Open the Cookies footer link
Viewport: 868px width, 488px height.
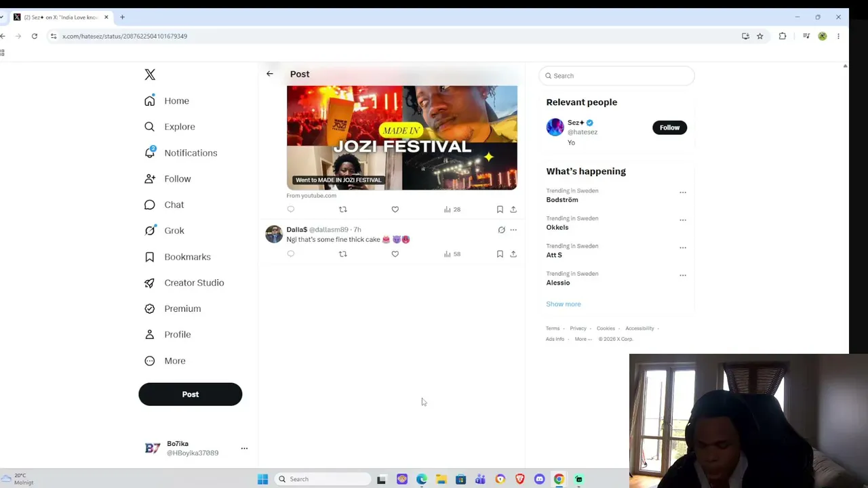606,329
